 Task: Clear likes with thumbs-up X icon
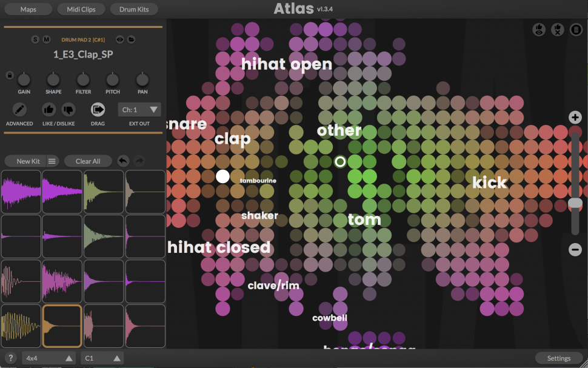558,29
